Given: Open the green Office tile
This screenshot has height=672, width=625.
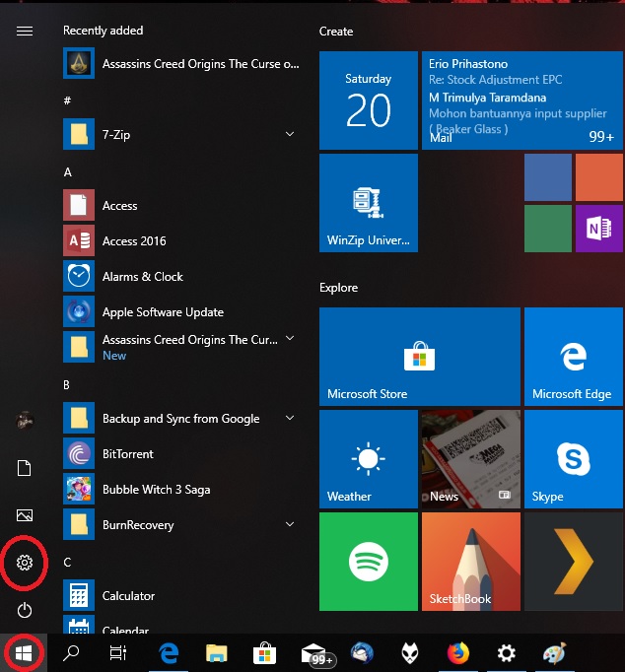Looking at the screenshot, I should (548, 229).
